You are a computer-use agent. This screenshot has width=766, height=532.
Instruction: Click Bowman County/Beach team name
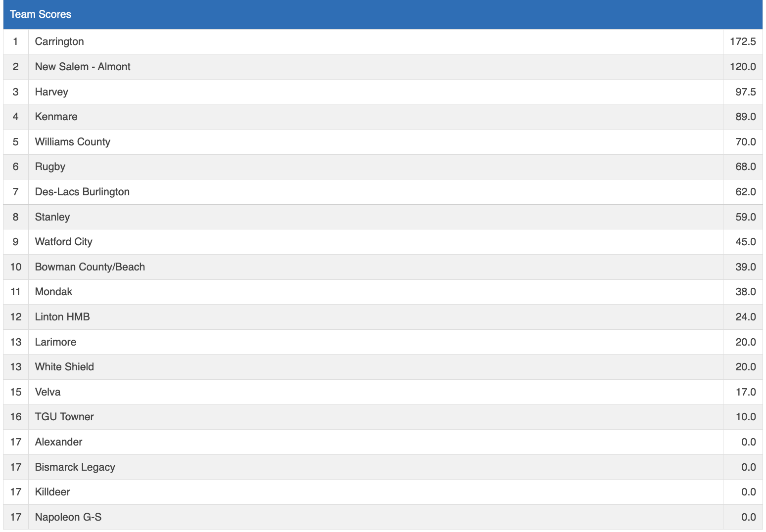coord(90,267)
